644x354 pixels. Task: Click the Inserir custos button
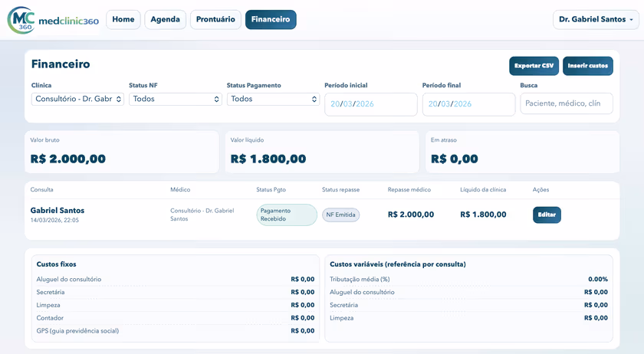click(x=588, y=66)
